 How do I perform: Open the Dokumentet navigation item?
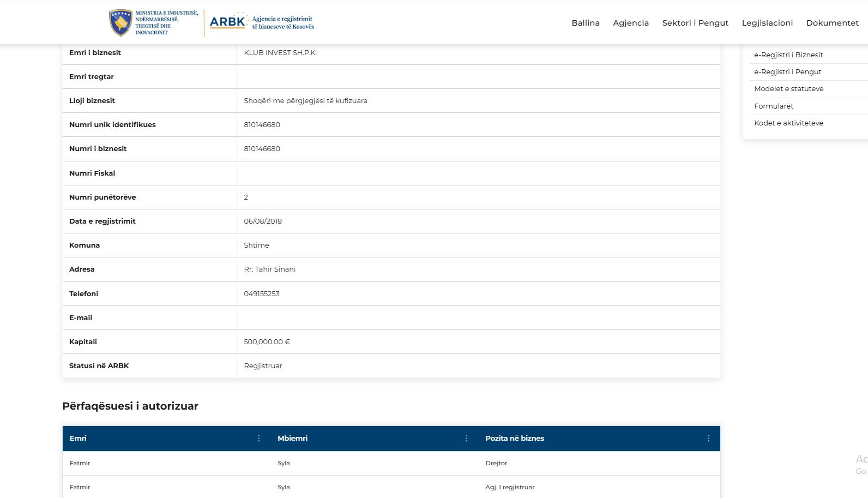(832, 23)
